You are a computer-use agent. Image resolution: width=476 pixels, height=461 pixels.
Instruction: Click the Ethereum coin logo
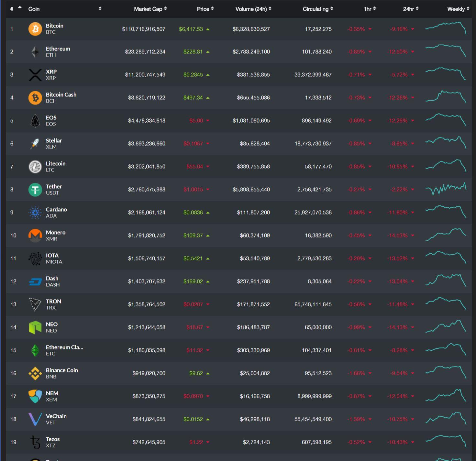coord(35,52)
